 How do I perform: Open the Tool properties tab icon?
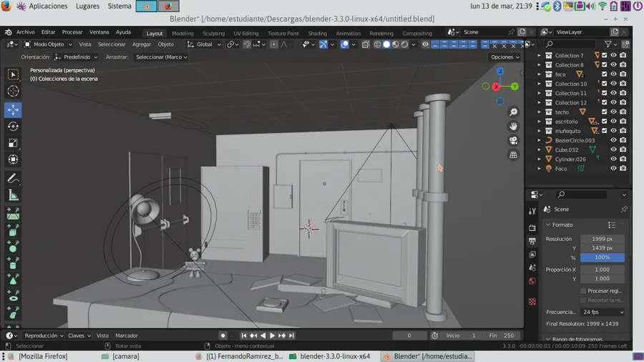click(532, 211)
